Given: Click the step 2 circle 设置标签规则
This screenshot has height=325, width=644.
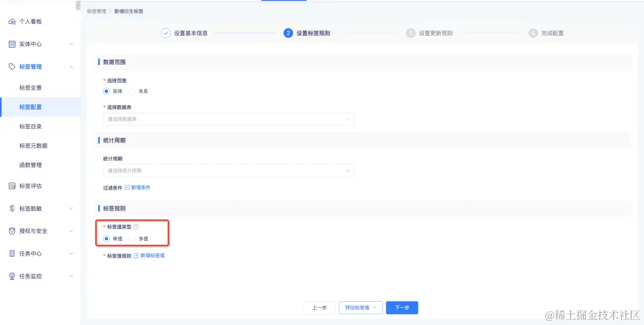Looking at the screenshot, I should point(289,33).
